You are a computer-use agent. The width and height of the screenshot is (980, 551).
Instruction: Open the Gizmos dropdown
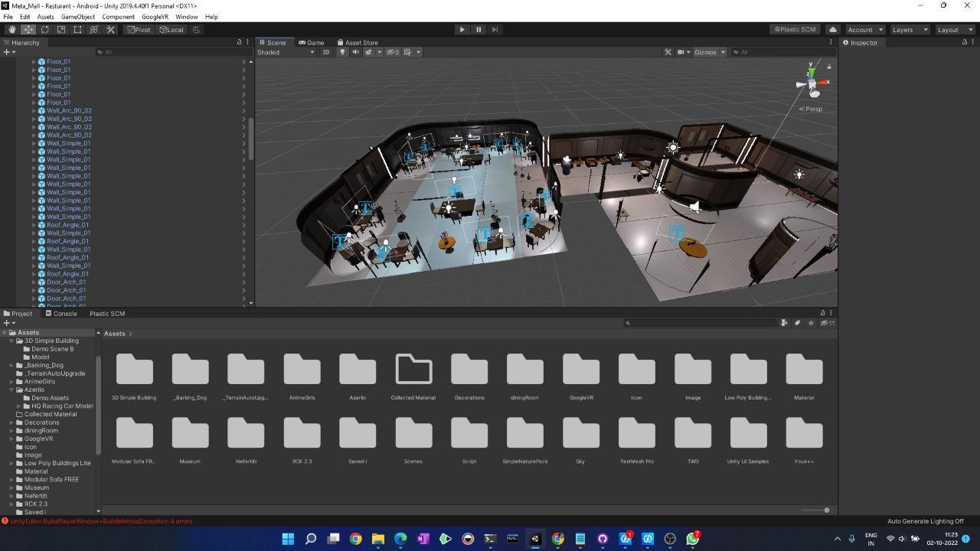click(710, 52)
